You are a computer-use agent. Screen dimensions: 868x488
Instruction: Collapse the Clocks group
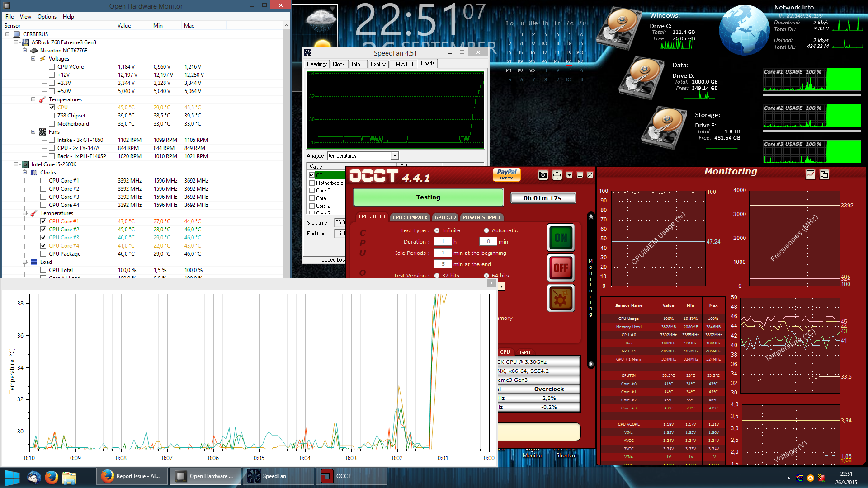(25, 173)
